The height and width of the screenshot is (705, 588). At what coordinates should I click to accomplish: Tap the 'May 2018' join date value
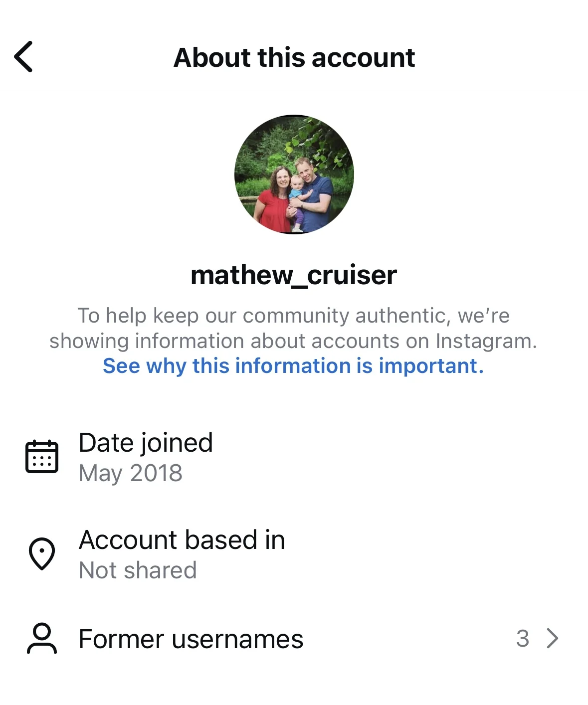pos(131,473)
